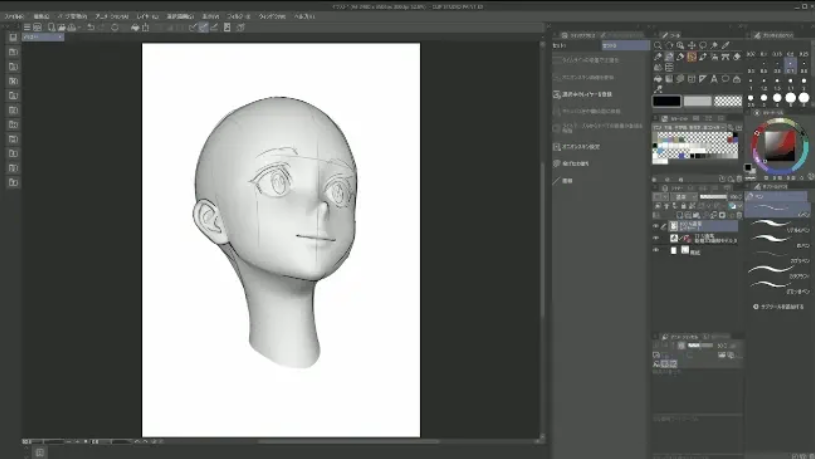Image resolution: width=815 pixels, height=459 pixels.
Task: Open the File menu
Action: click(13, 17)
